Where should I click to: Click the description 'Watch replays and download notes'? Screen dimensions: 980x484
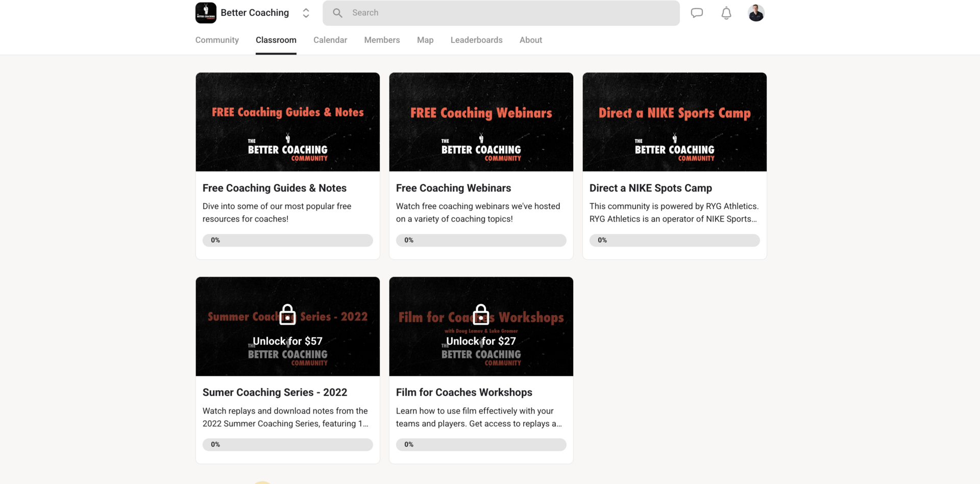pos(285,417)
